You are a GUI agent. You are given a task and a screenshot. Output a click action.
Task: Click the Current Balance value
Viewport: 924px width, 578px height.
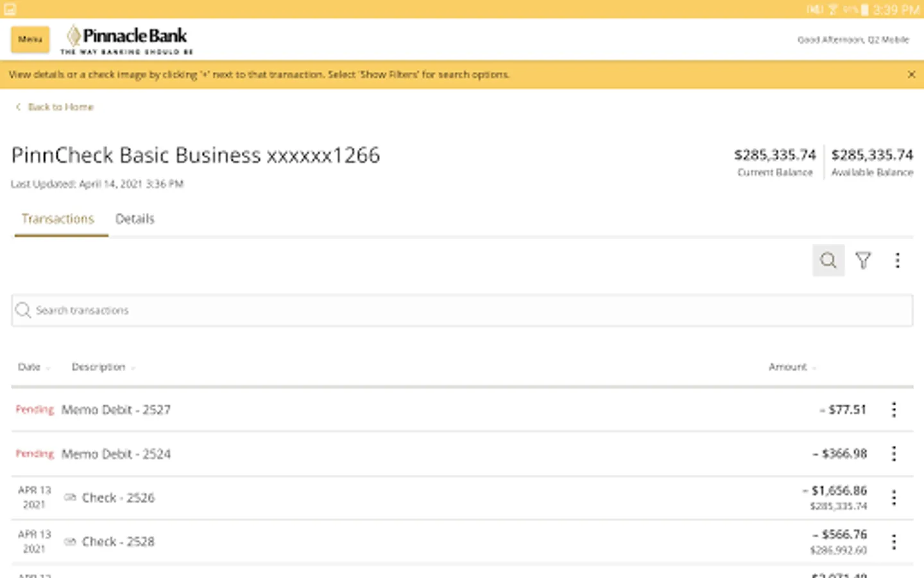775,155
